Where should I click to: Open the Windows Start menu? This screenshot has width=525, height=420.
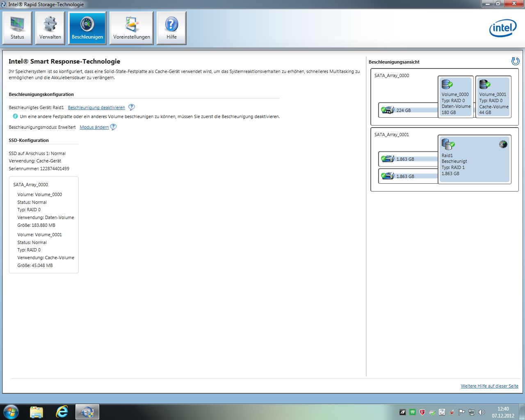click(x=11, y=412)
